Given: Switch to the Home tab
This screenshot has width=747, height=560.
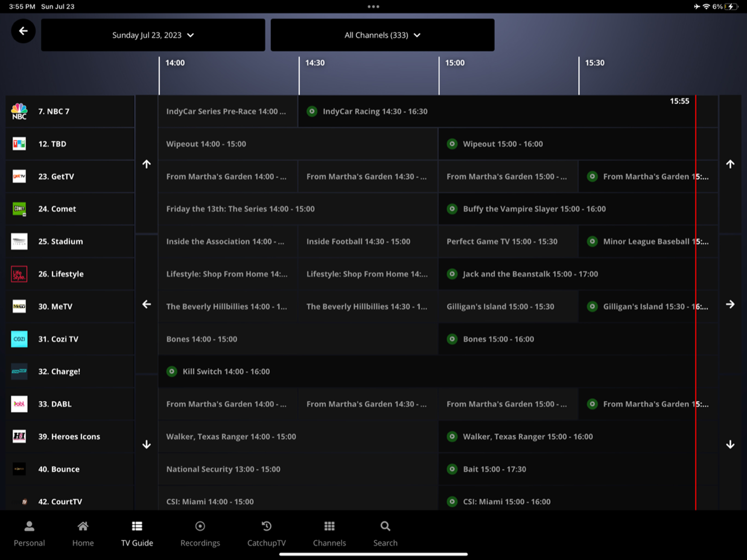Looking at the screenshot, I should pos(83,534).
